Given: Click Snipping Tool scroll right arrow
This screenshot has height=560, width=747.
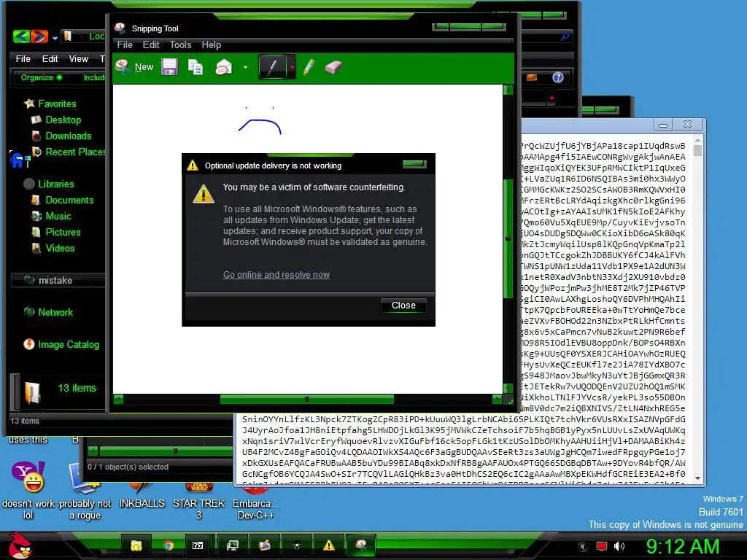Looking at the screenshot, I should pyautogui.click(x=497, y=399).
